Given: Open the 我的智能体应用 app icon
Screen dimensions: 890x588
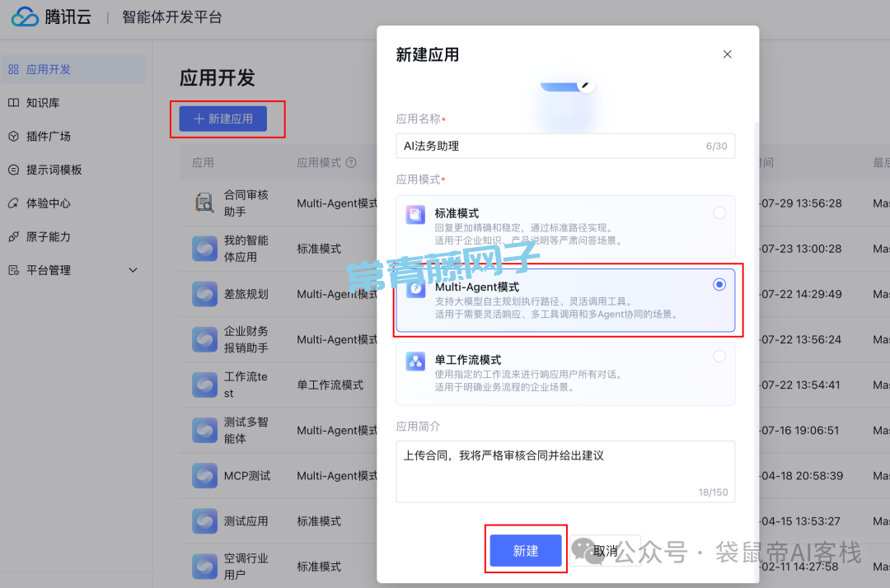Looking at the screenshot, I should tap(204, 249).
